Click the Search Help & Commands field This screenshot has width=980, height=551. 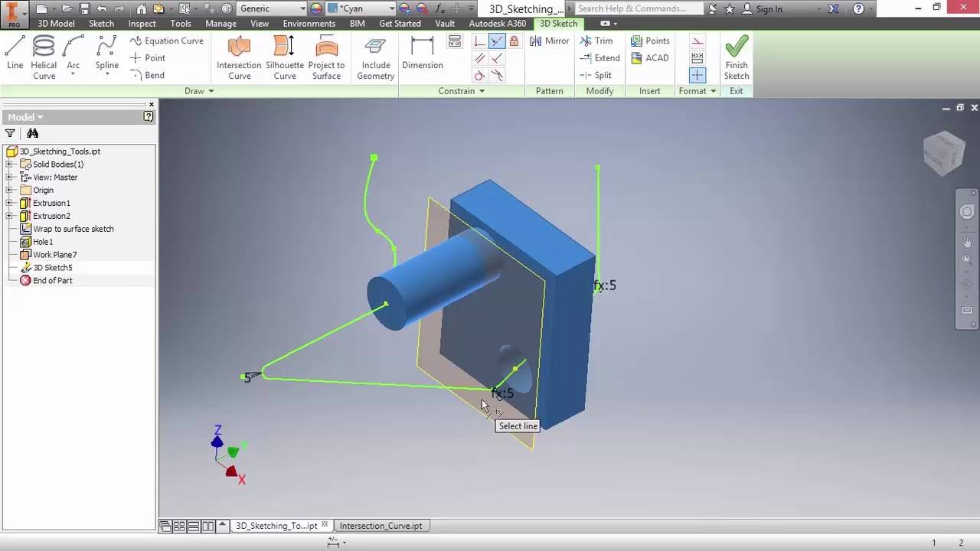click(639, 9)
